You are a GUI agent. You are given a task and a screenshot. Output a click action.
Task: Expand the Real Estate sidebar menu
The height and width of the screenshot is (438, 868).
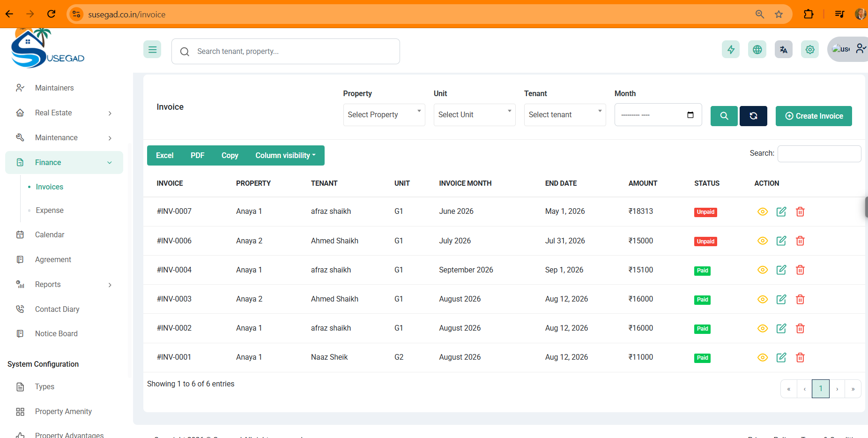coord(64,113)
